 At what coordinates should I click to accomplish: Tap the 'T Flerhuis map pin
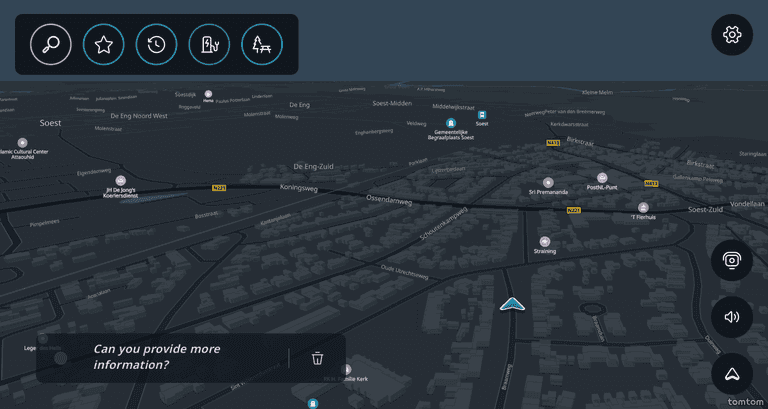(x=643, y=208)
